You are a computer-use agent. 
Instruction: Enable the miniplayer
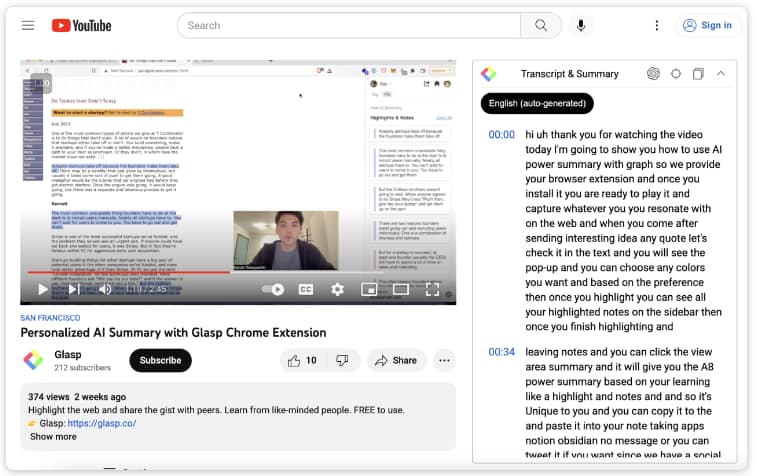pos(369,289)
